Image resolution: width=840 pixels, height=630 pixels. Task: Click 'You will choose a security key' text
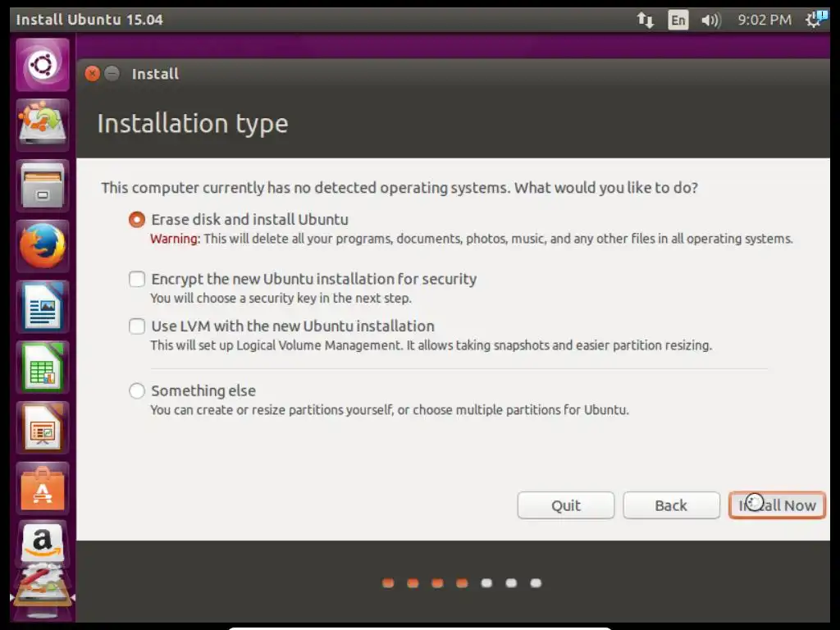coord(281,299)
